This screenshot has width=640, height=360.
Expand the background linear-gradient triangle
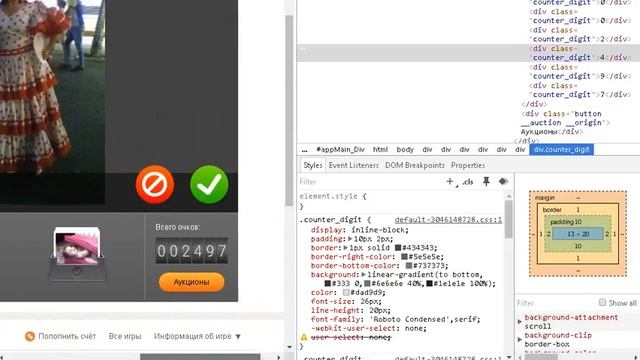pos(364,275)
